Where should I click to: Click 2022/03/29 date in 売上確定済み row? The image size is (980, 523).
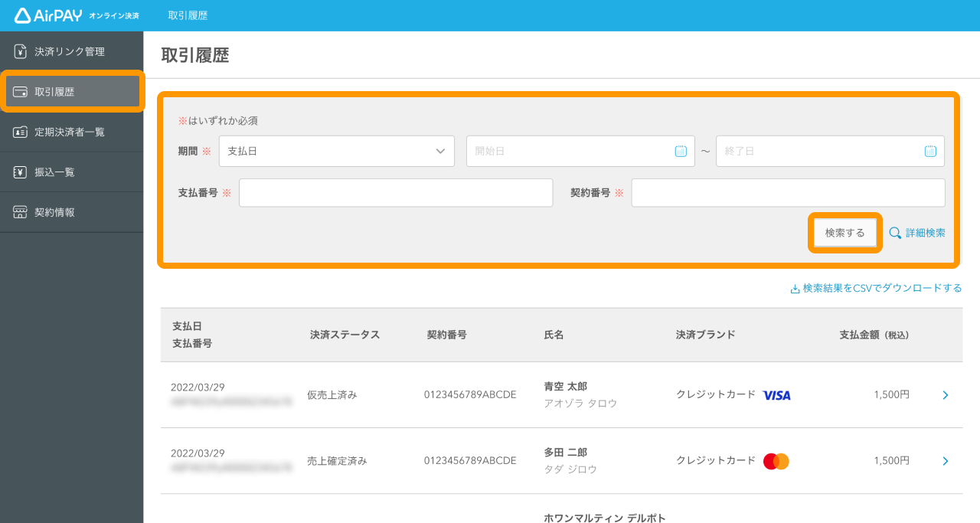point(198,453)
